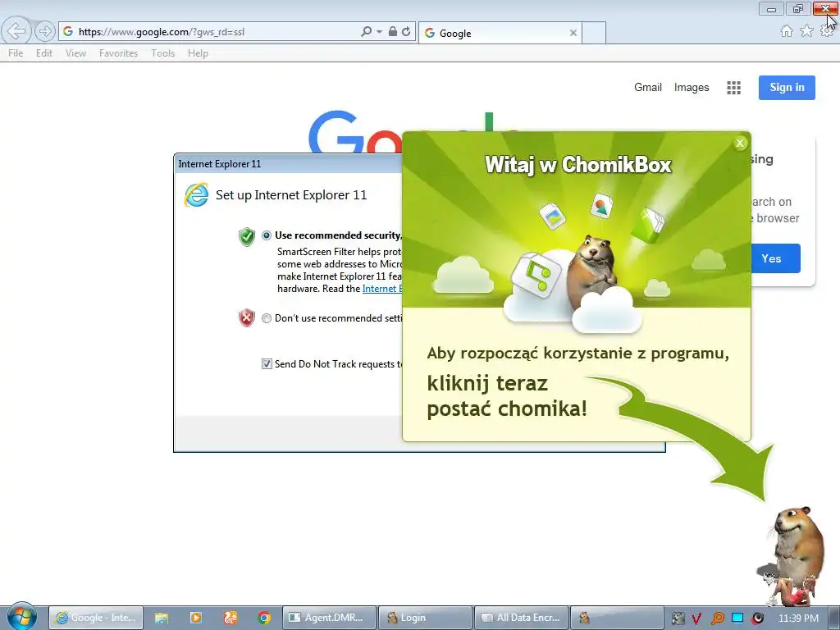840x630 pixels.
Task: Open a new blank tab
Action: pyautogui.click(x=594, y=33)
